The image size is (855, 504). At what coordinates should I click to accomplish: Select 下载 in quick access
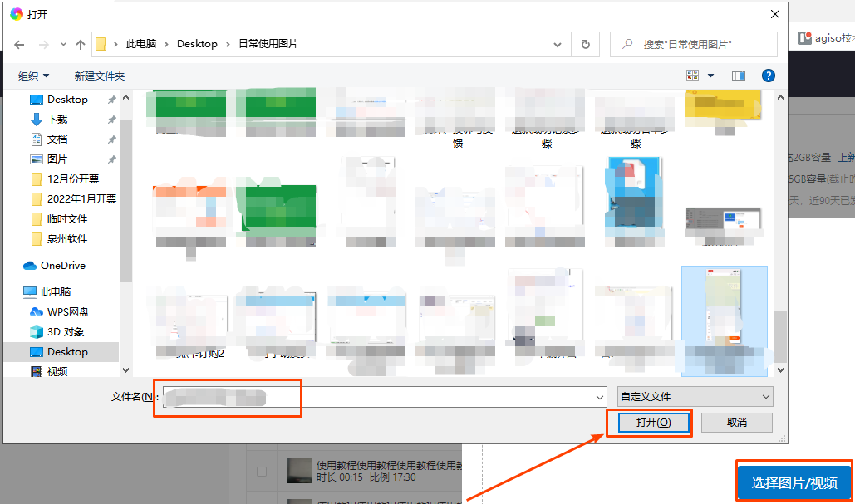pyautogui.click(x=57, y=120)
